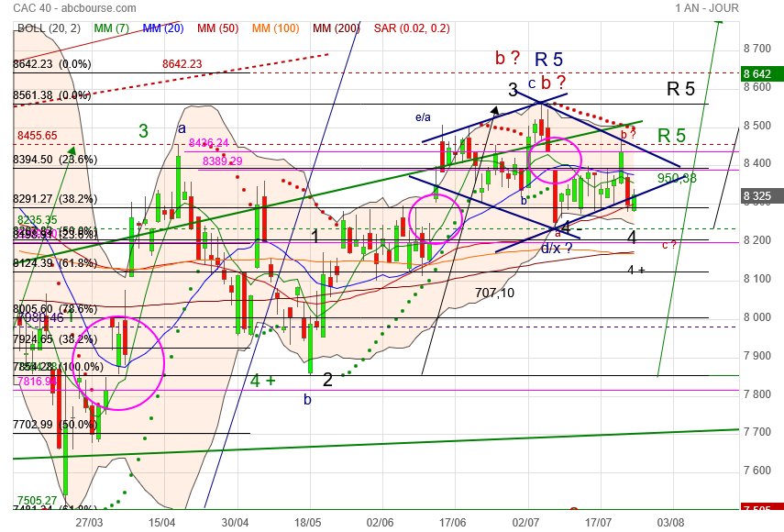The width and height of the screenshot is (784, 532).
Task: Select the dark red MM (200) legend entry
Action: click(336, 28)
